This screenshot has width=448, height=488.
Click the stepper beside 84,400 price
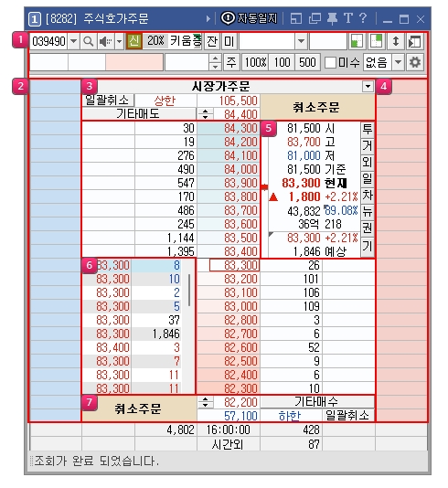coord(205,114)
